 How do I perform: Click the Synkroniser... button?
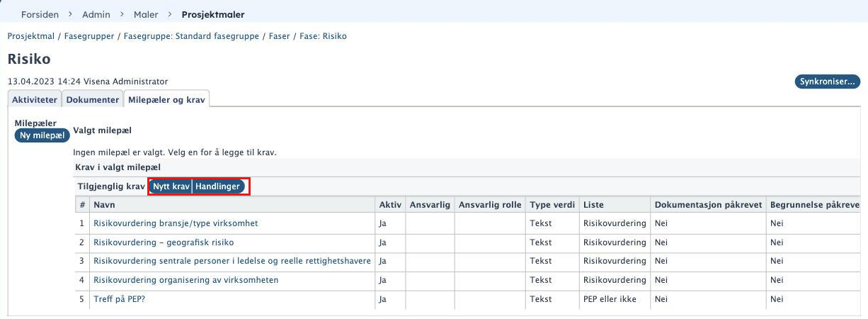(x=828, y=82)
